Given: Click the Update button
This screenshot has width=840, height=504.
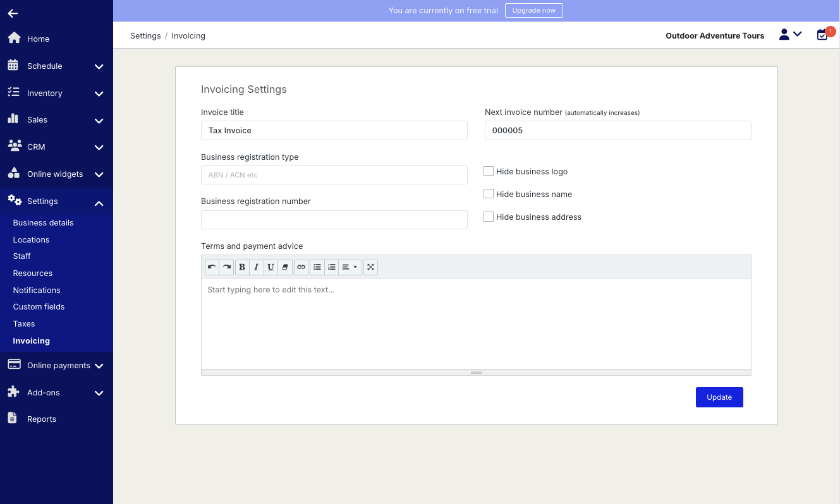Looking at the screenshot, I should tap(719, 397).
